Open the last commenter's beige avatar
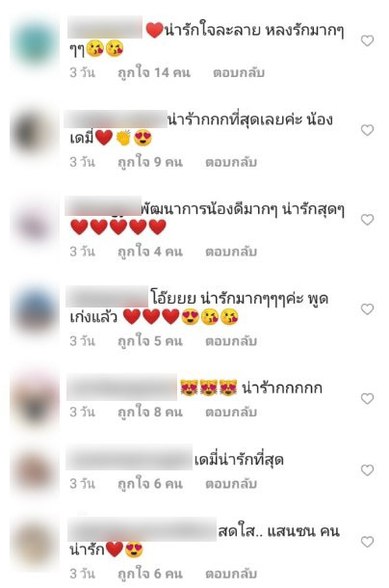Viewport: 389px width, 588px height. click(35, 544)
